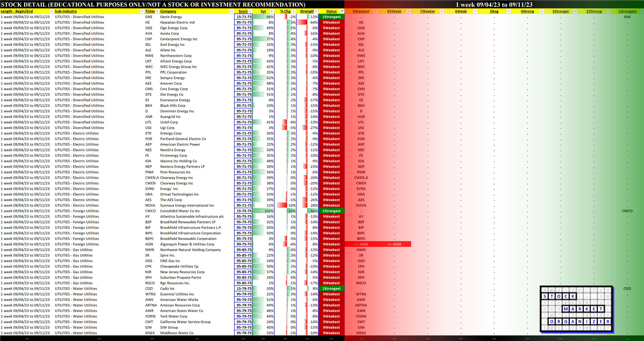
Task: Open the 9Weakest column filter dropdown
Action: 375,11
